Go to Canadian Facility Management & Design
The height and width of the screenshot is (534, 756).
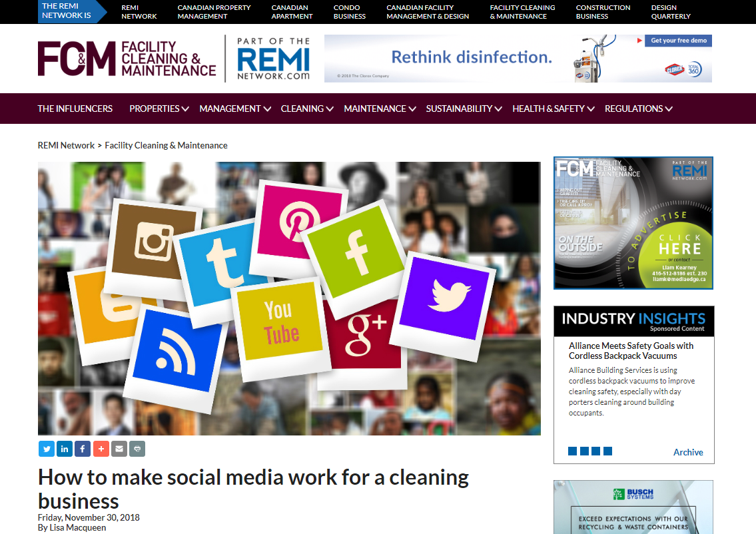click(428, 12)
